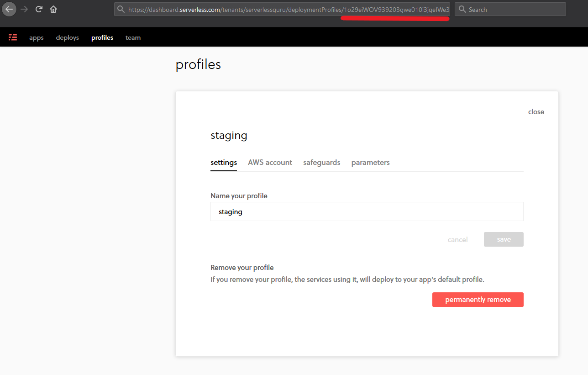Screen dimensions: 588x375
Task: Click the browser back arrow button
Action: [x=9, y=9]
